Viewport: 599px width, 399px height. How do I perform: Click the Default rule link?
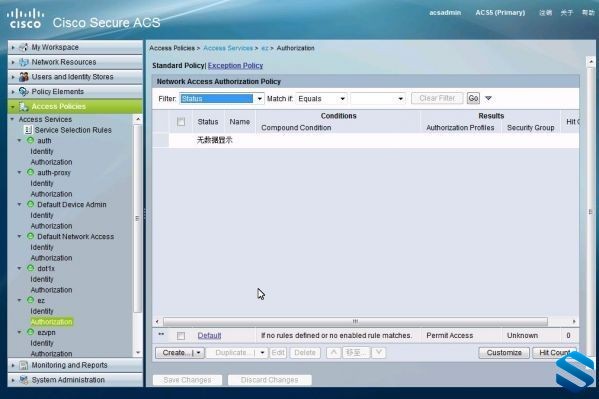209,336
